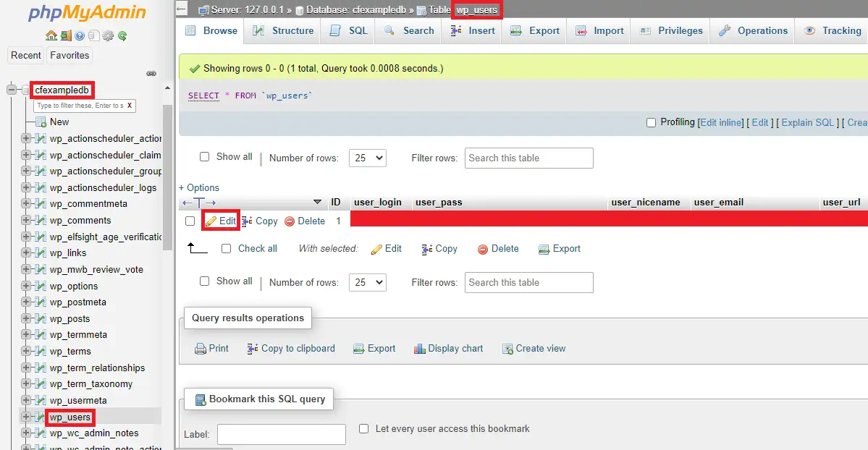Click the Create view icon
Image resolution: width=868 pixels, height=450 pixels.
pyautogui.click(x=507, y=349)
